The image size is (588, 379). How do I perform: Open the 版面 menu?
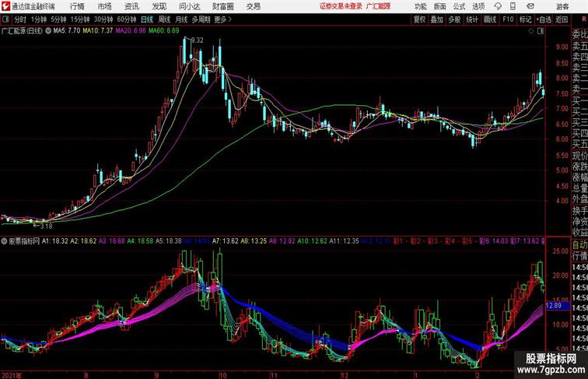click(440, 6)
